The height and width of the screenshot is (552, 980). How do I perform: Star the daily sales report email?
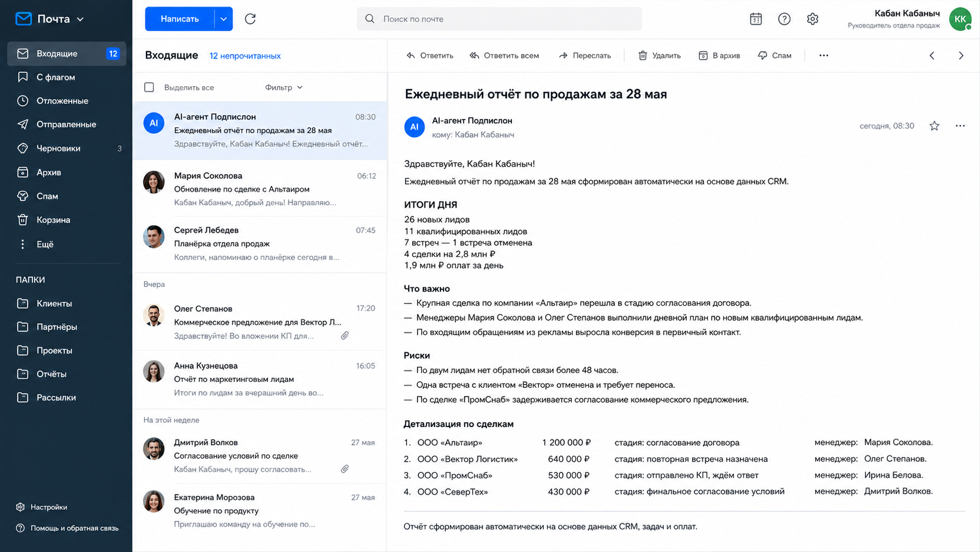click(934, 126)
